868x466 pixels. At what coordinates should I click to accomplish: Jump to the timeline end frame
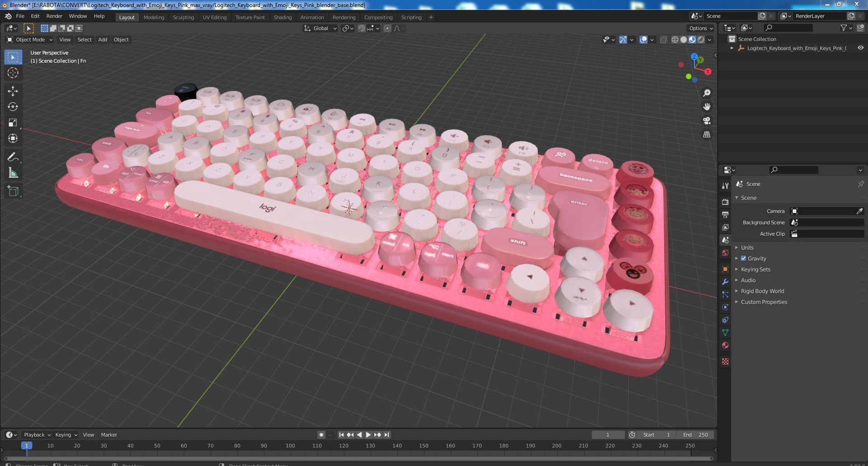(x=387, y=435)
